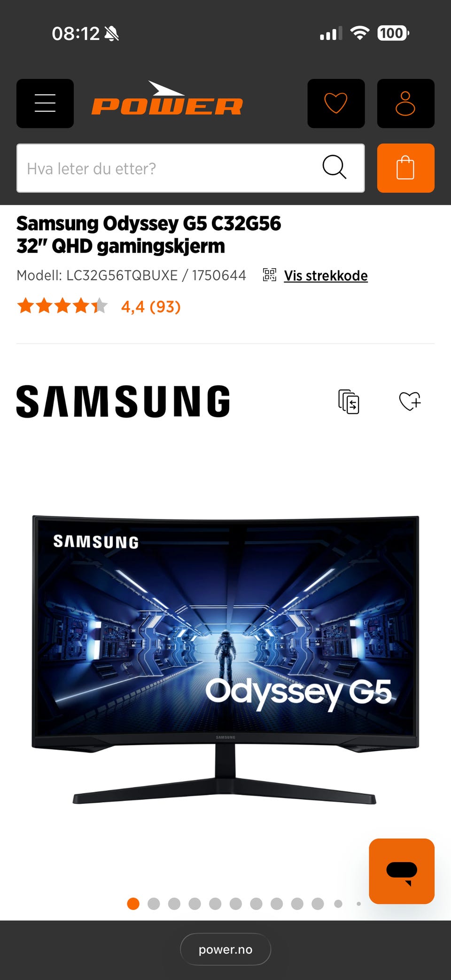Open the orange chat bubble button
This screenshot has height=980, width=451.
tap(402, 871)
